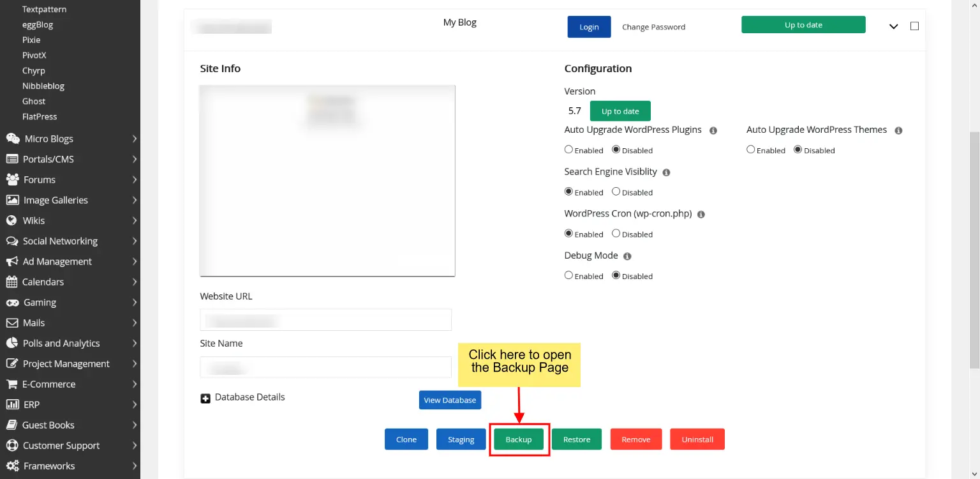Disable WordPress Cron (wp-cron.php)
Image resolution: width=980 pixels, height=479 pixels.
tap(616, 233)
